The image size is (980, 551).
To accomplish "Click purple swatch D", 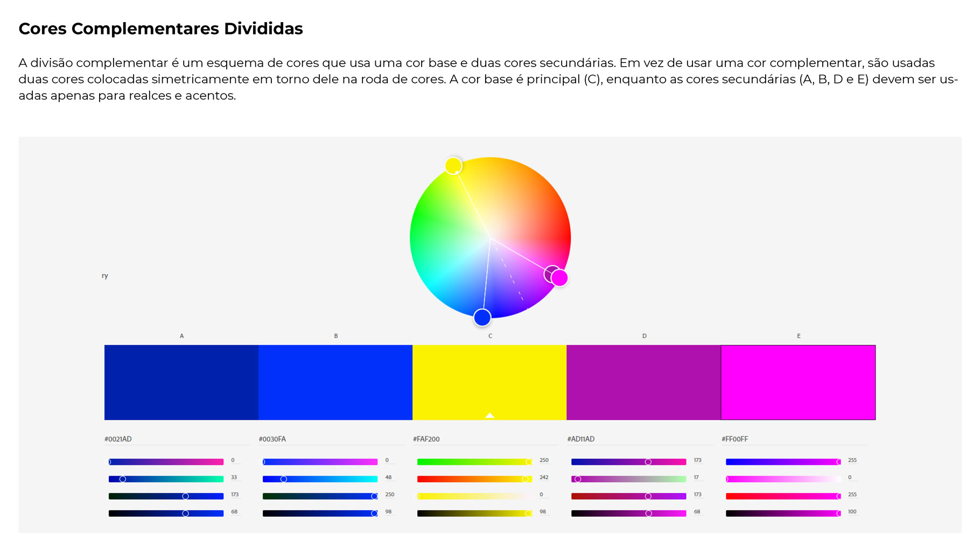I will (x=643, y=382).
